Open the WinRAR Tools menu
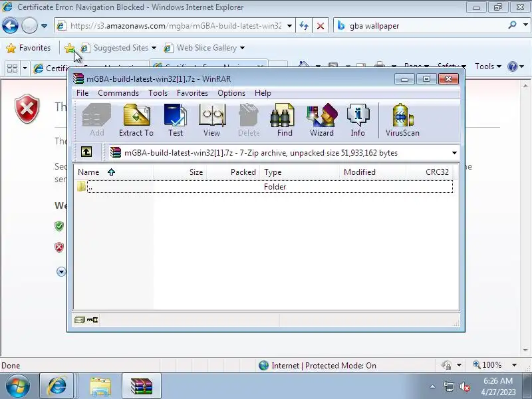The image size is (532, 399). click(x=158, y=93)
